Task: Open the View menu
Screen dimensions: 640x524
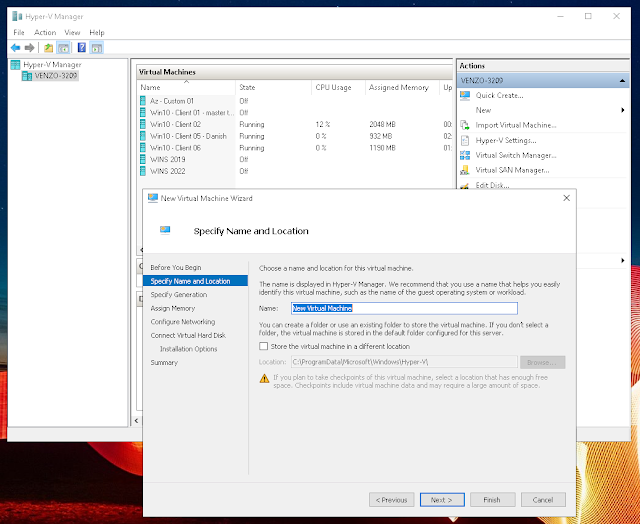Action: click(71, 32)
